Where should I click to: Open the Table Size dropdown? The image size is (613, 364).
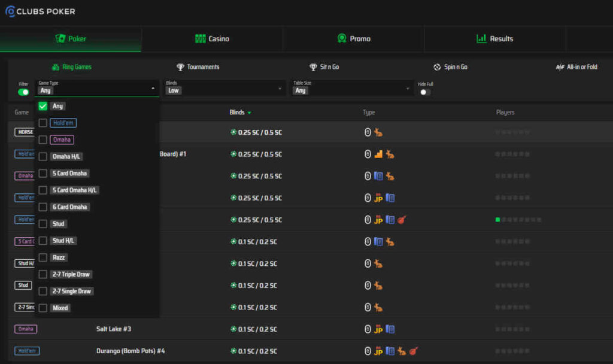[352, 88]
